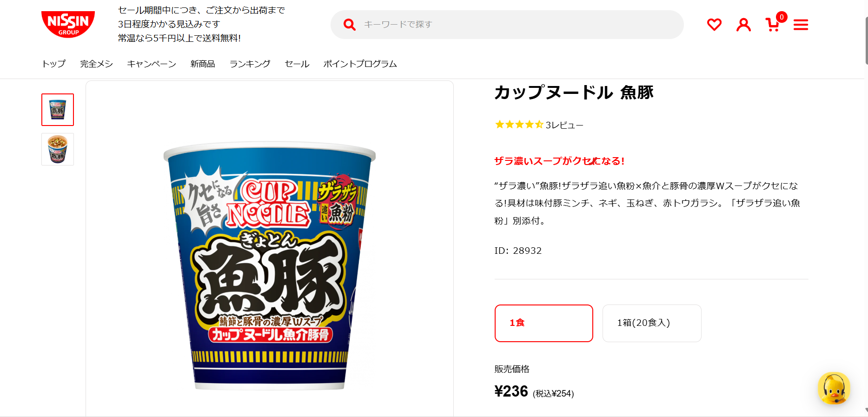The width and height of the screenshot is (868, 417).
Task: Open セール menu item
Action: point(297,64)
